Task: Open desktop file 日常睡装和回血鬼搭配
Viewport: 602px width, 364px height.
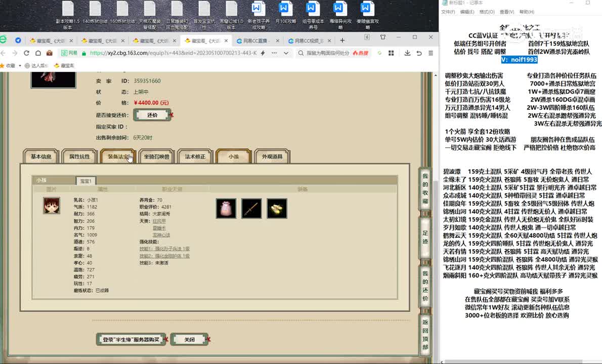Action: [177, 15]
